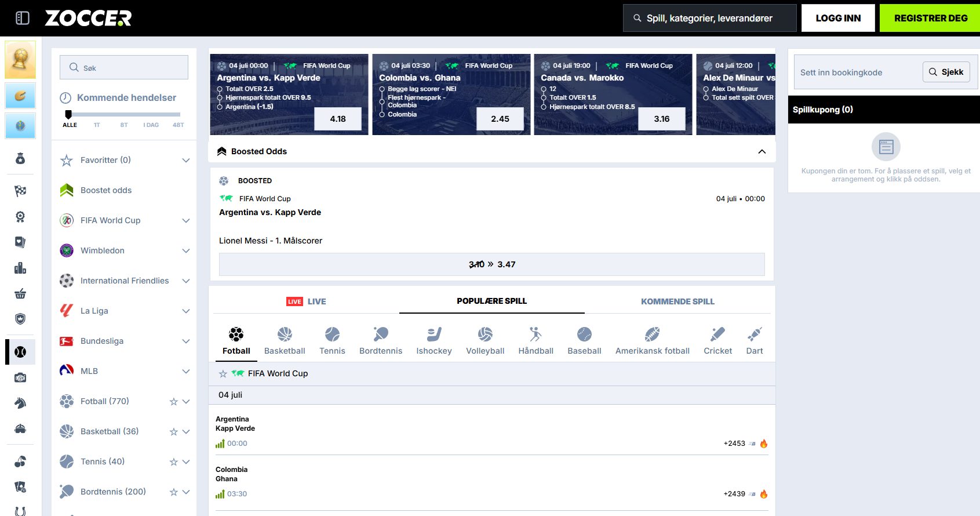Screen dimensions: 980x516
Task: Toggle the sidebar menu icon beside the Zoccer logo
Action: pyautogui.click(x=23, y=18)
